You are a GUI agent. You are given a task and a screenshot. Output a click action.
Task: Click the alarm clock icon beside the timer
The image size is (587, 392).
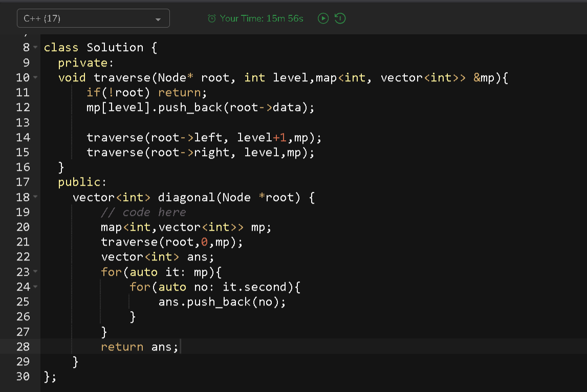211,18
